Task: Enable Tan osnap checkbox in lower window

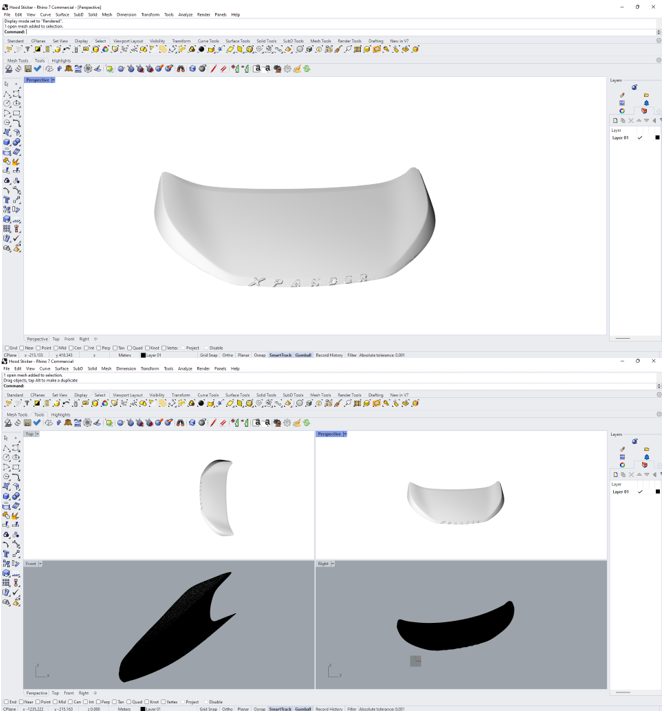Action: pyautogui.click(x=115, y=702)
